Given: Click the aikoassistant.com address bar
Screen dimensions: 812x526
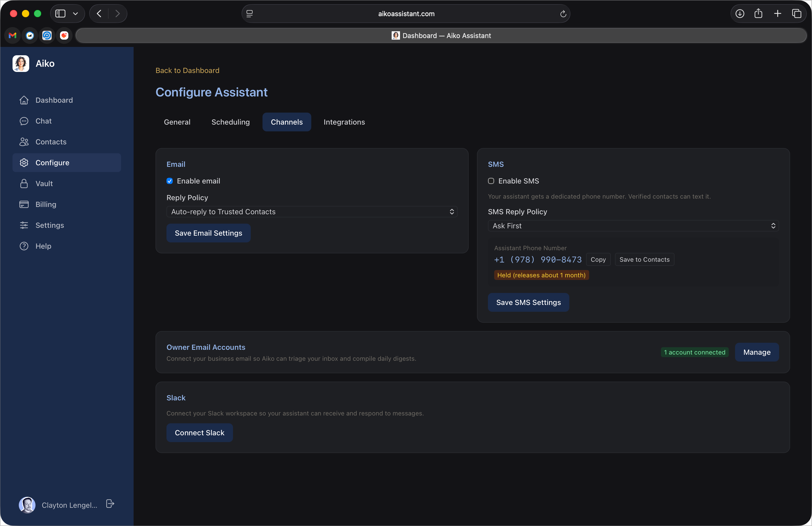Looking at the screenshot, I should (406, 14).
